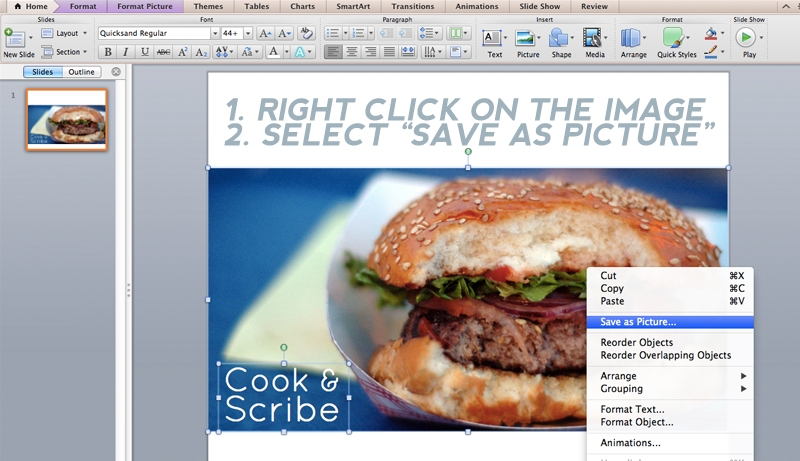
Task: Apply strikethrough with the ABC button
Action: [x=163, y=52]
